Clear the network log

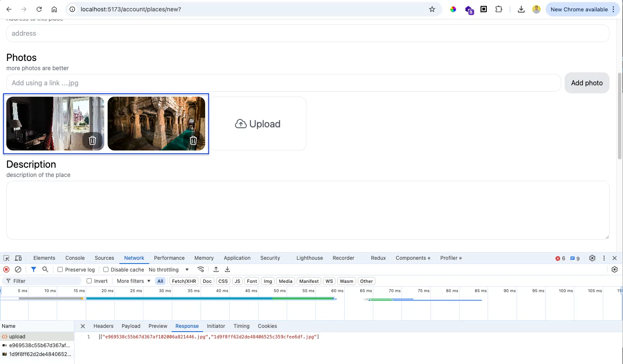[18, 269]
